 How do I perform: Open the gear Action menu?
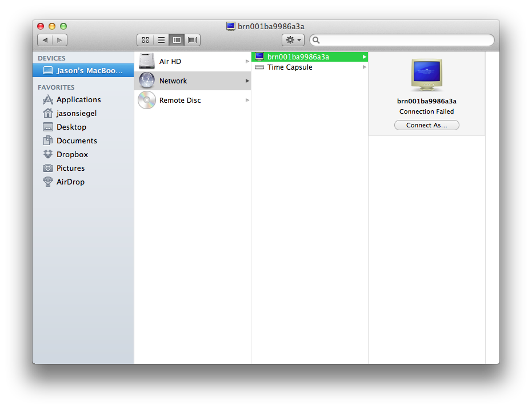pos(293,40)
